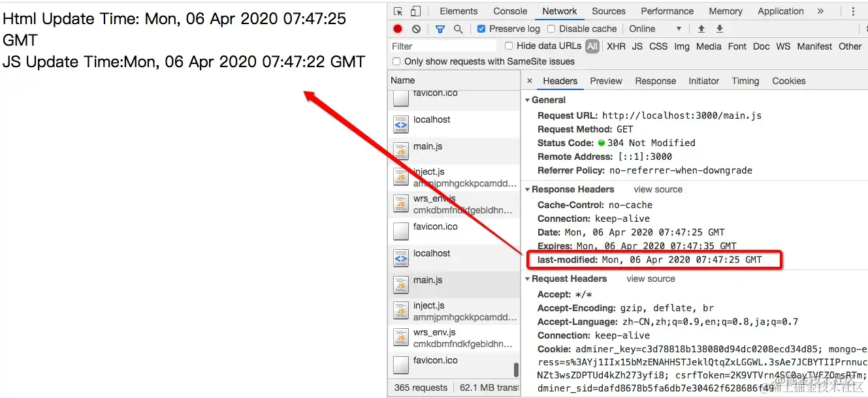Viewport: 868px width, 398px height.
Task: Collapse the Response Headers section
Action: [x=528, y=190]
